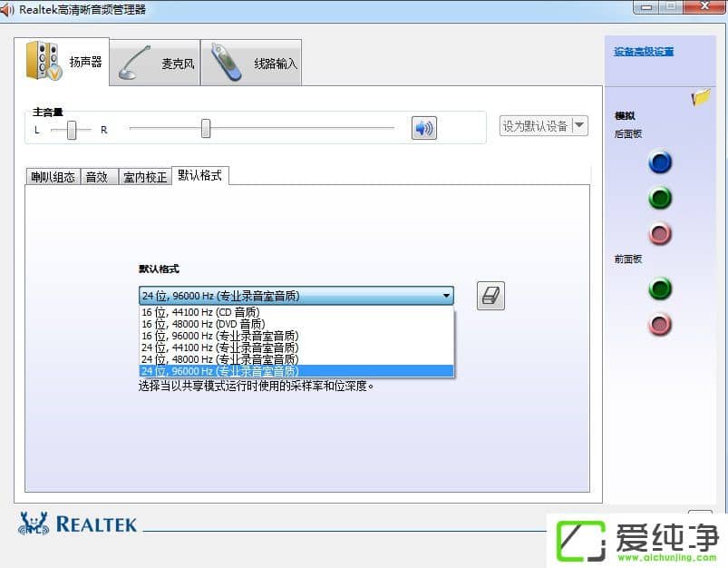Mute the speakers via speaker icon
Screen dimensions: 728x568
point(422,129)
